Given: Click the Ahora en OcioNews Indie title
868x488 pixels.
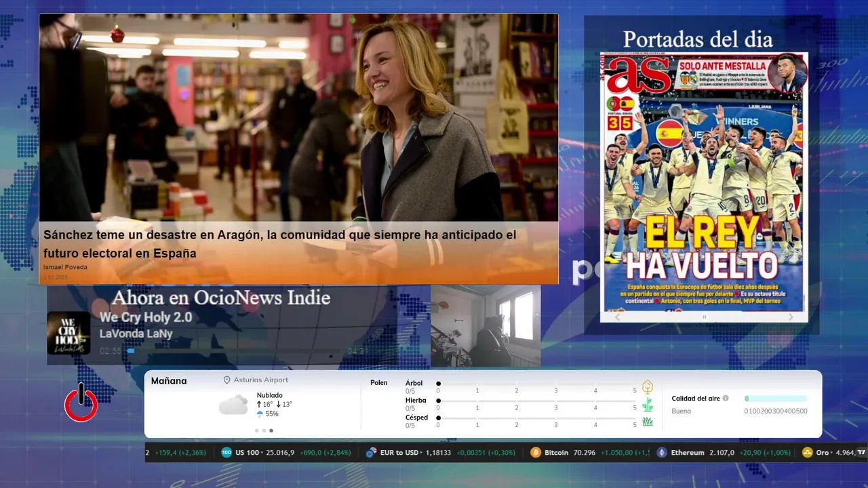Looking at the screenshot, I should click(221, 298).
